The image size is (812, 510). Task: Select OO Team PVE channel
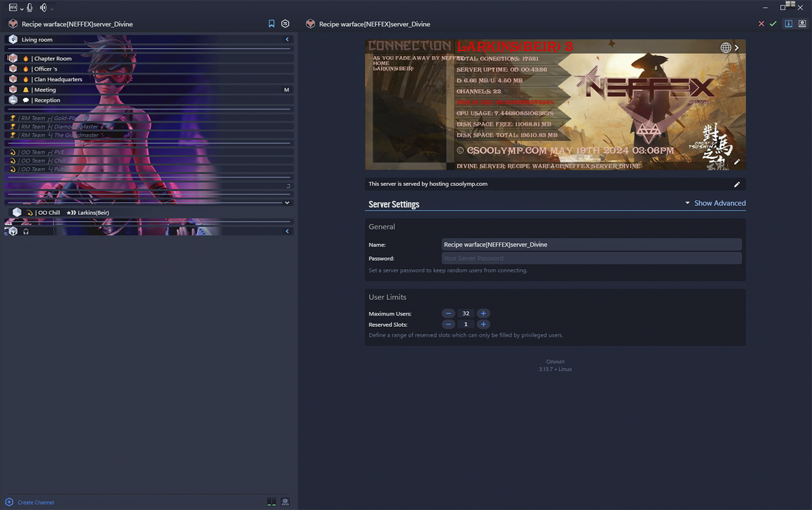click(149, 152)
